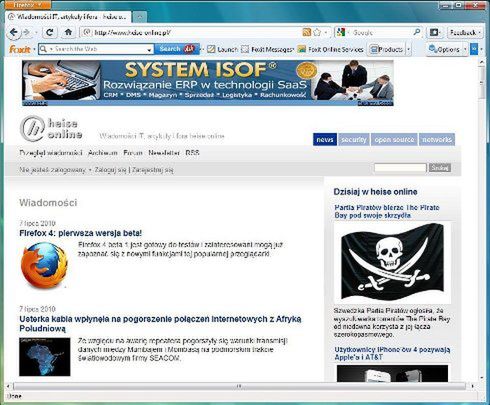Open Firefox 4: pierwsza wersja beta headline

pos(80,233)
